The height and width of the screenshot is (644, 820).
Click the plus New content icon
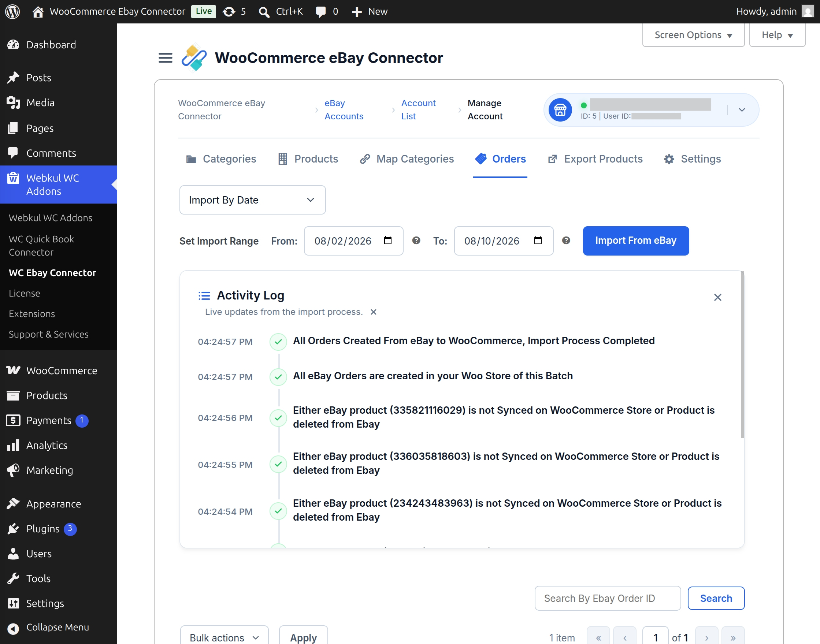pyautogui.click(x=357, y=12)
